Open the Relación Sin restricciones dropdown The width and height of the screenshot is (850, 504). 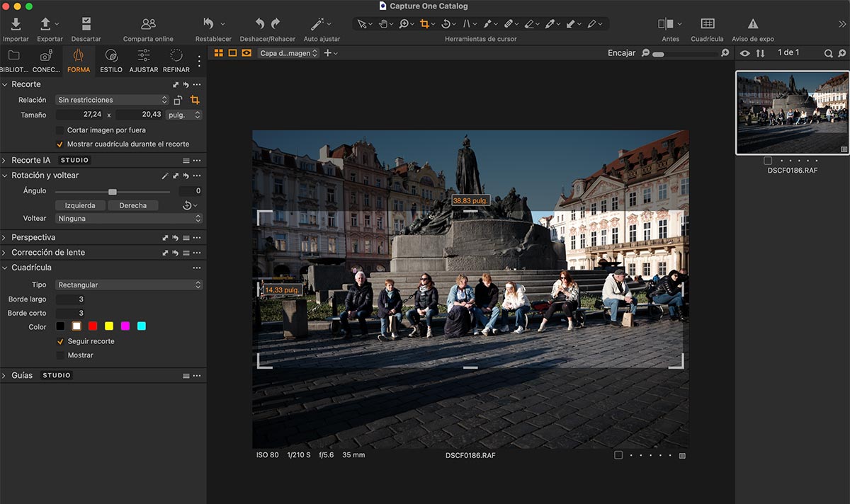click(112, 100)
